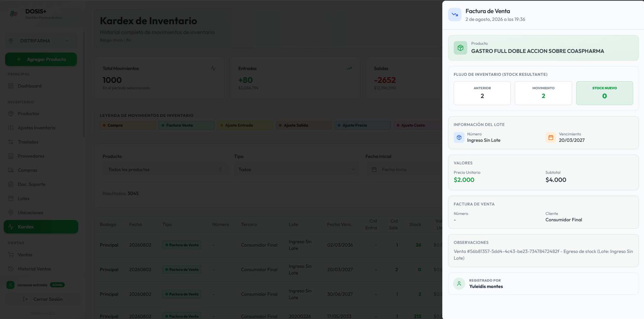Click Factura de Venta badge dated 02/03/2036

click(182, 245)
